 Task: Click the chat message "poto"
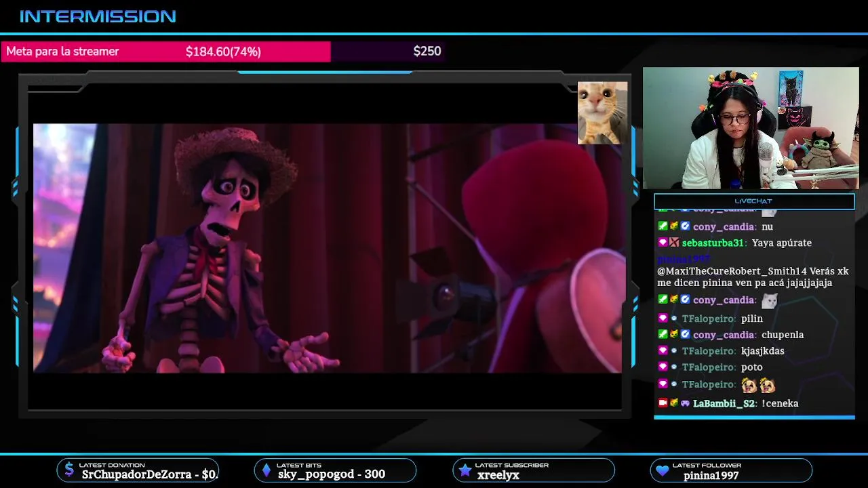[x=752, y=367]
